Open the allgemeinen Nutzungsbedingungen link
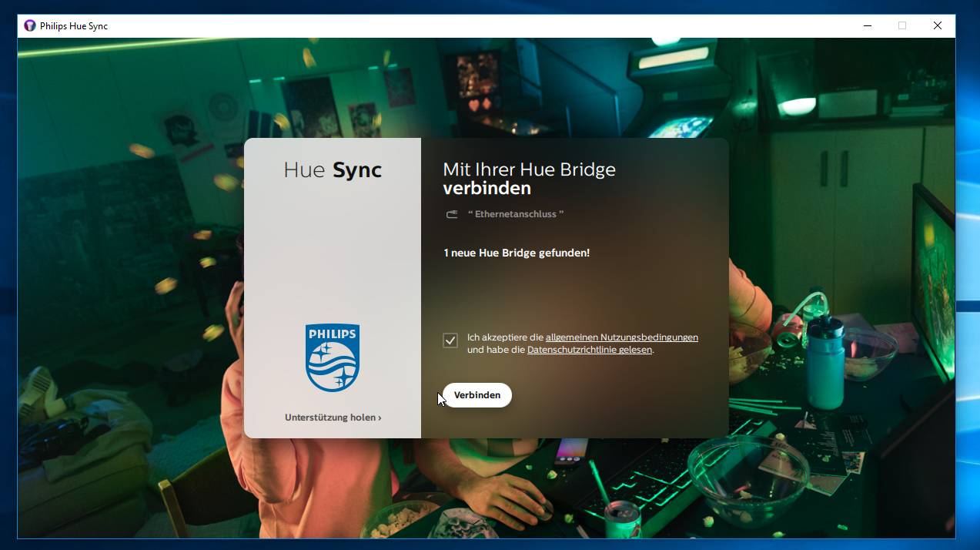The image size is (980, 550). (x=621, y=337)
